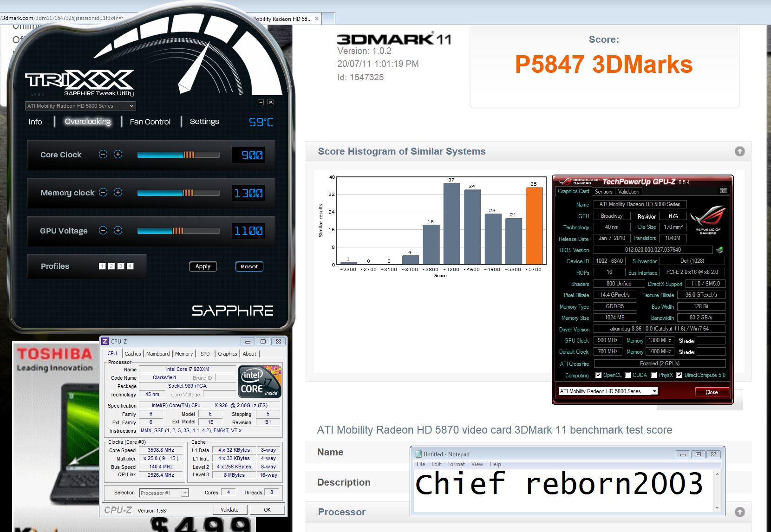Click the Intel Core i7 logo in CPU-Z
Viewport: 771px width, 532px height.
click(x=260, y=382)
